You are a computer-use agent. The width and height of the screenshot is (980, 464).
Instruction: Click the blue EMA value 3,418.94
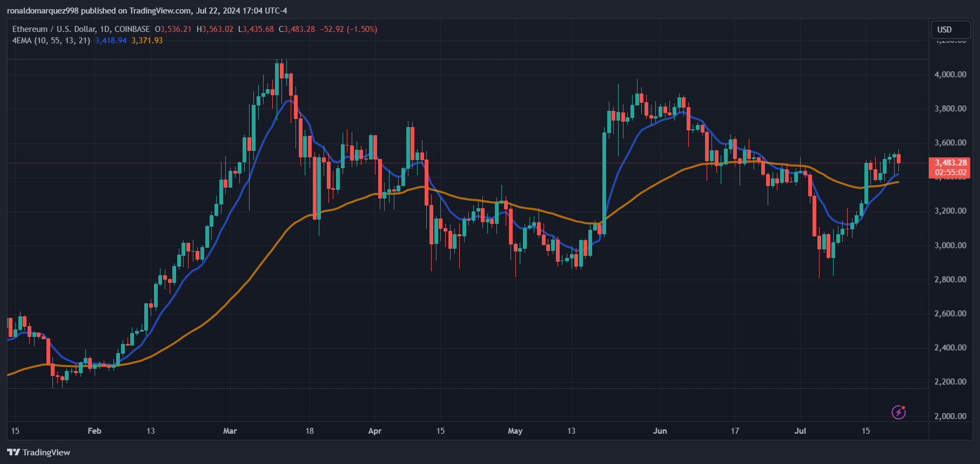click(x=111, y=41)
